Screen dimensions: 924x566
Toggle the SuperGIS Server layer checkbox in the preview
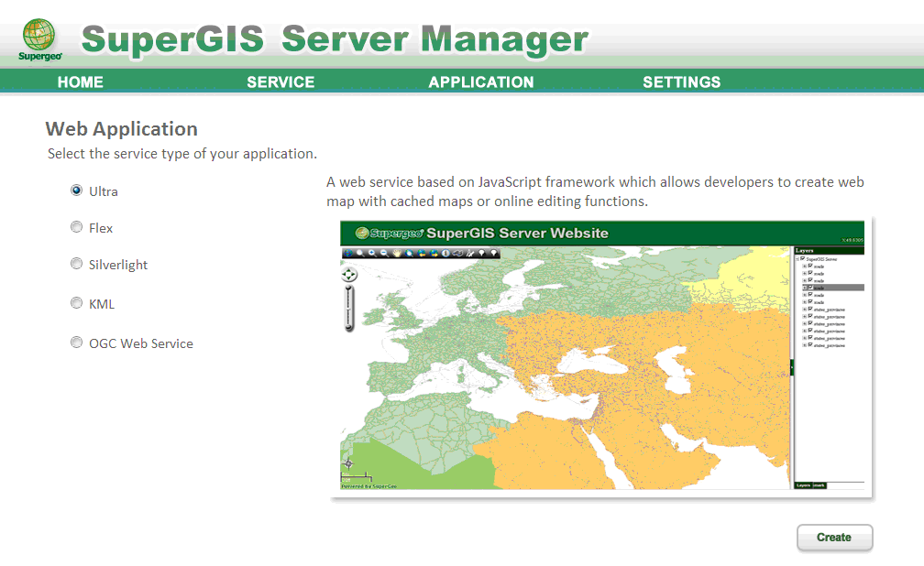tap(803, 258)
